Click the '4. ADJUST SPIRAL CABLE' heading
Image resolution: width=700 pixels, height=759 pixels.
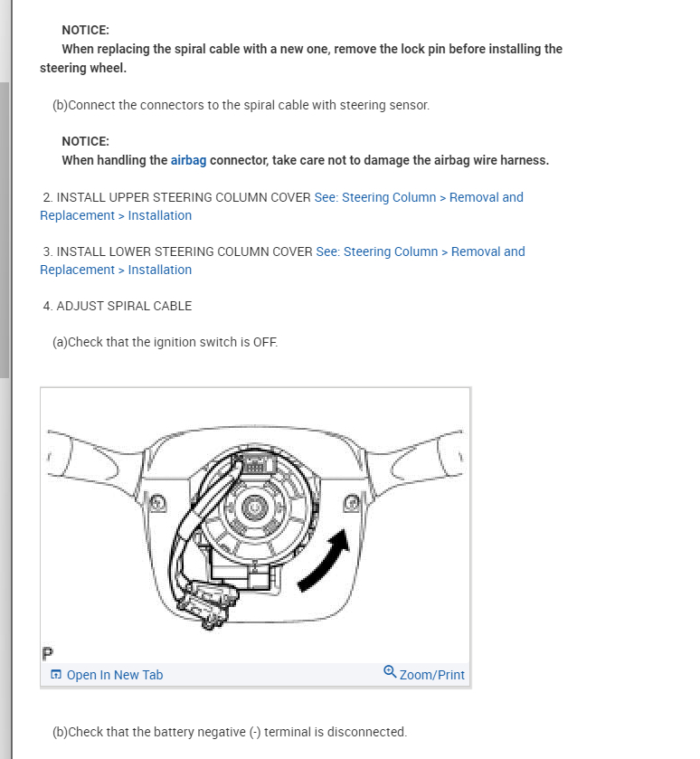[118, 306]
